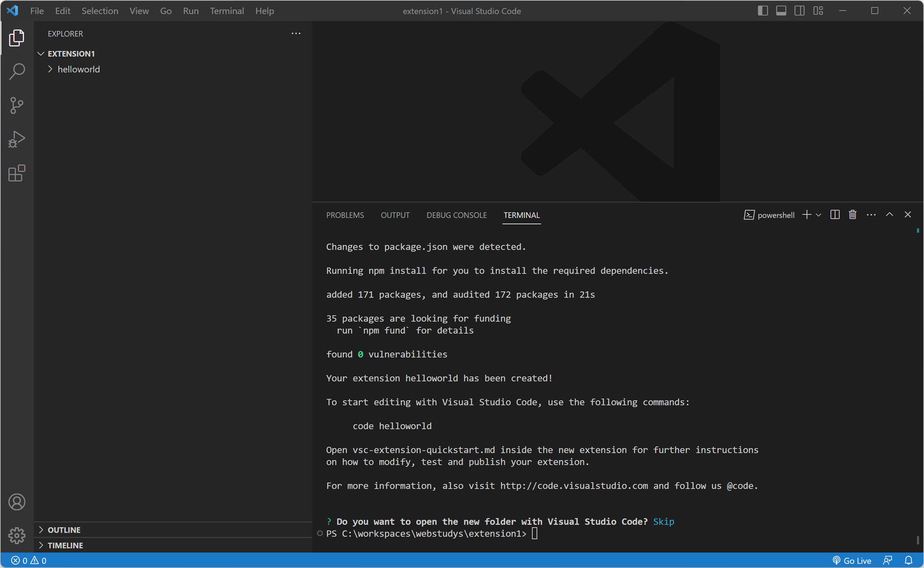Expand the helloworld folder
The width and height of the screenshot is (924, 568).
[x=78, y=69]
